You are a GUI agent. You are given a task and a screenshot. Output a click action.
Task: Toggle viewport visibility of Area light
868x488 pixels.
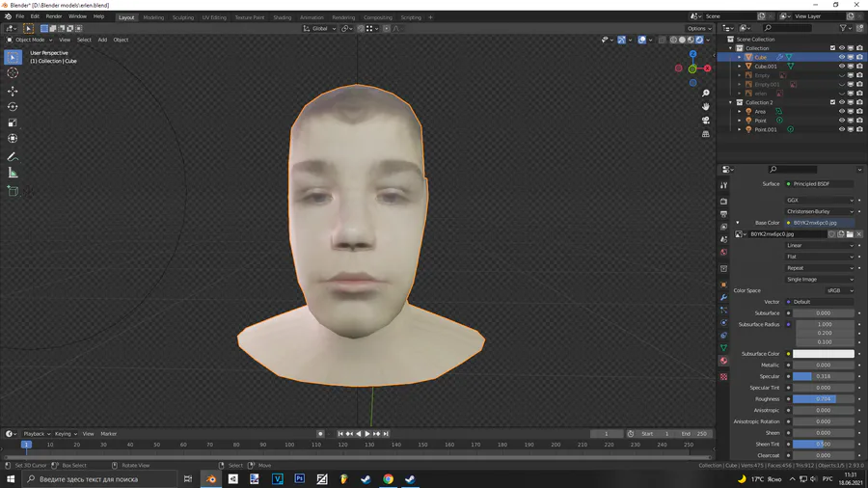[x=841, y=112]
